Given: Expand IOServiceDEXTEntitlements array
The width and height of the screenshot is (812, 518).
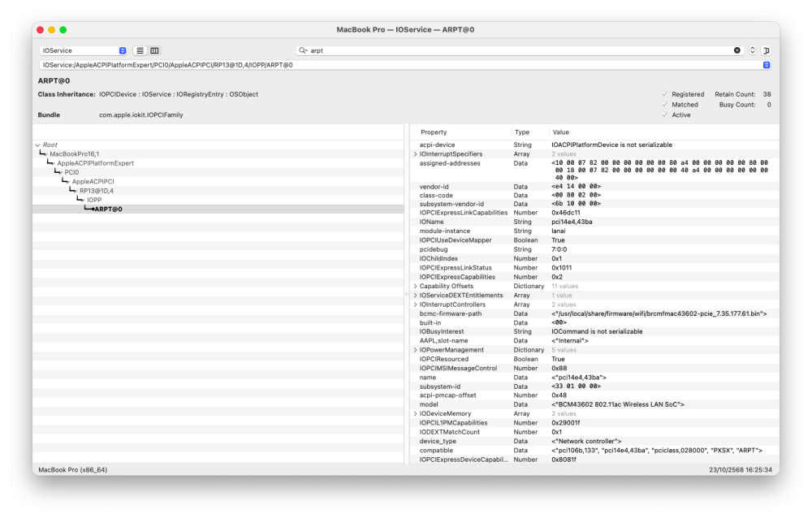Looking at the screenshot, I should 415,296.
